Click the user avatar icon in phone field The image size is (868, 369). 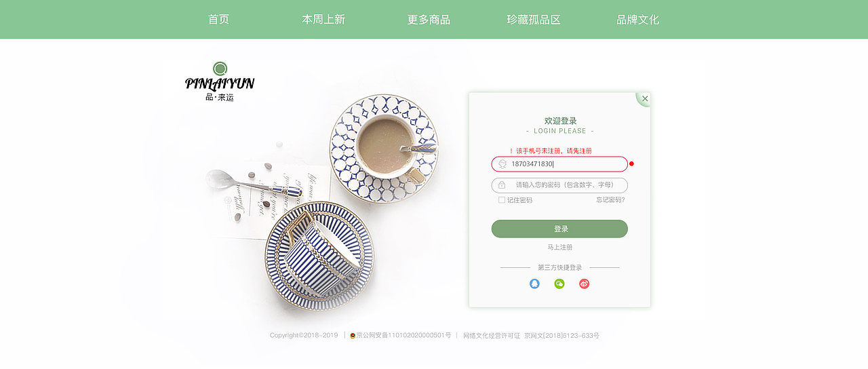point(502,164)
